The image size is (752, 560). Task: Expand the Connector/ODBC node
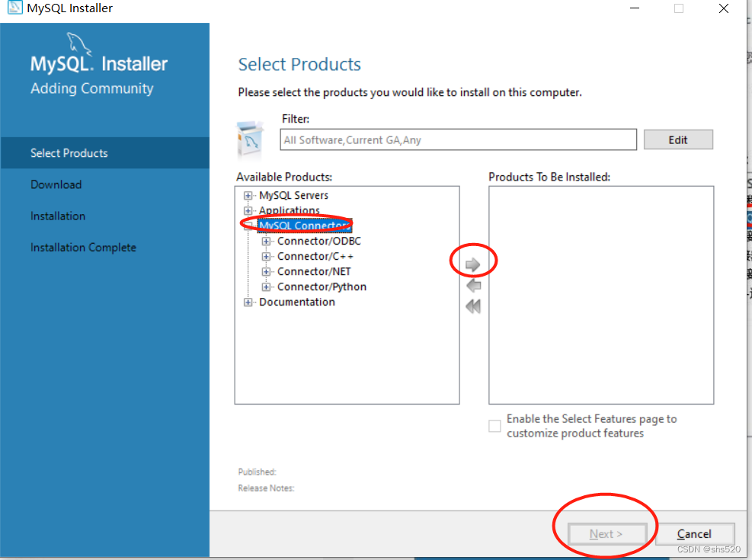pos(266,242)
